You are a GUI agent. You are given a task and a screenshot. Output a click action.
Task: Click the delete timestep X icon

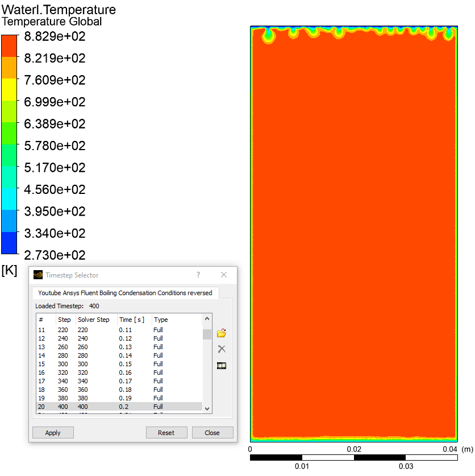[222, 349]
